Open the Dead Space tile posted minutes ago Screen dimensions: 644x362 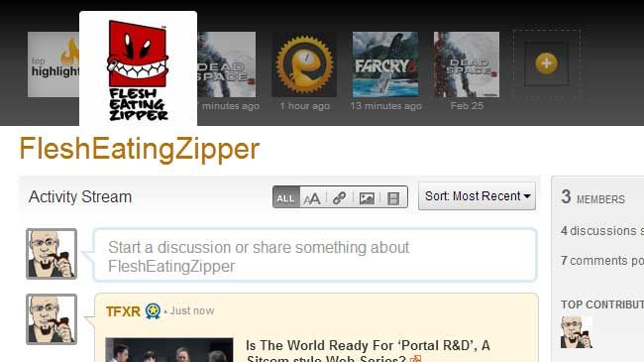226,64
